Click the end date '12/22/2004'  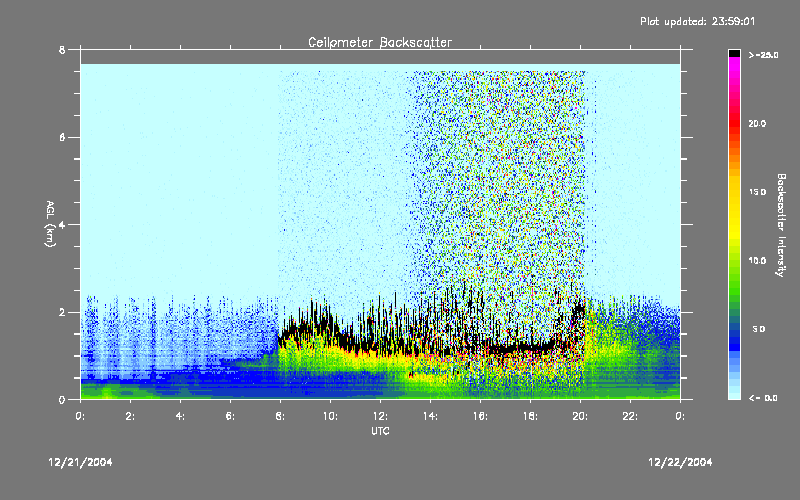coord(680,462)
